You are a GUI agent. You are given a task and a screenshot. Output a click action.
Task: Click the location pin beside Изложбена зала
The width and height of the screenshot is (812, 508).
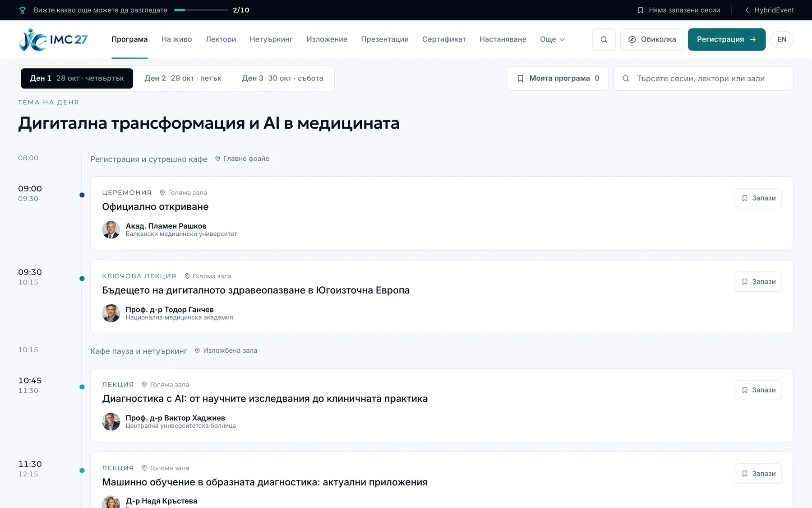[197, 350]
